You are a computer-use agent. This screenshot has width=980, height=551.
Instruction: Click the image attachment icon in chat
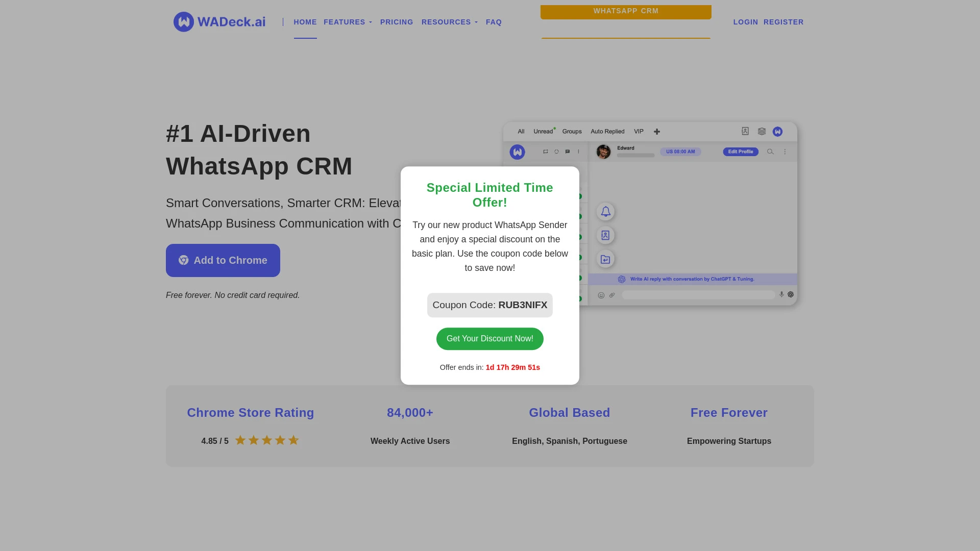(x=612, y=294)
